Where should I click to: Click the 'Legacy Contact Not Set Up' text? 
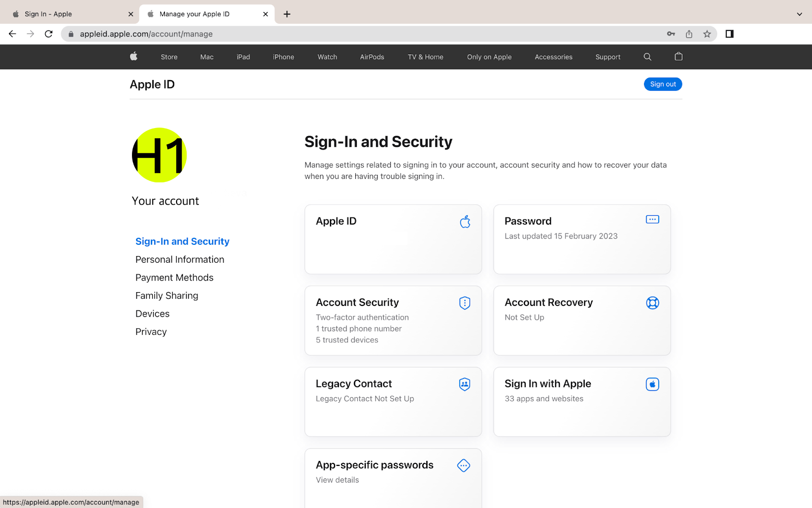365,399
